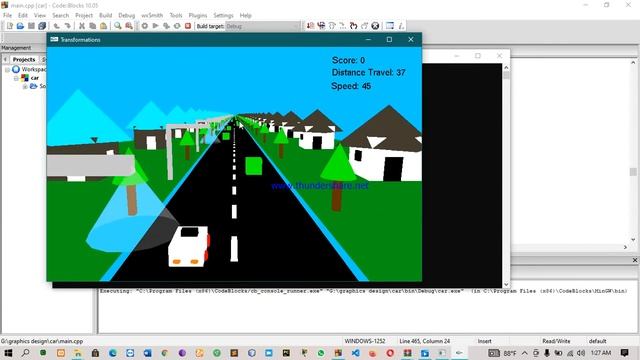The height and width of the screenshot is (360, 640).
Task: Stop the debugger with the X icon
Action: tap(375, 26)
